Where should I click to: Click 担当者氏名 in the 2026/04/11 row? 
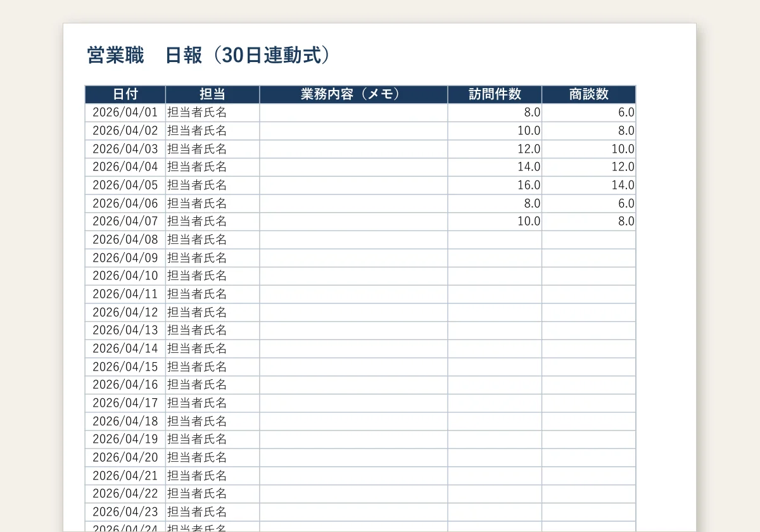tap(213, 294)
